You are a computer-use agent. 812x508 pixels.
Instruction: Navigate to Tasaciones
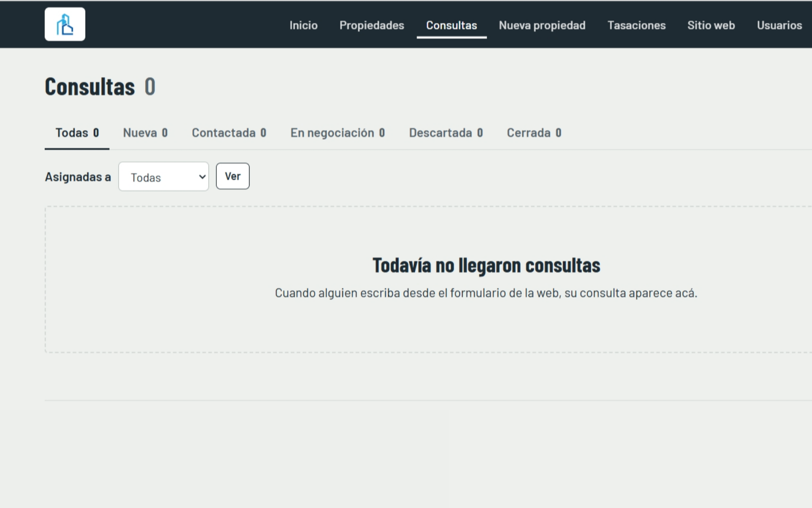[636, 25]
